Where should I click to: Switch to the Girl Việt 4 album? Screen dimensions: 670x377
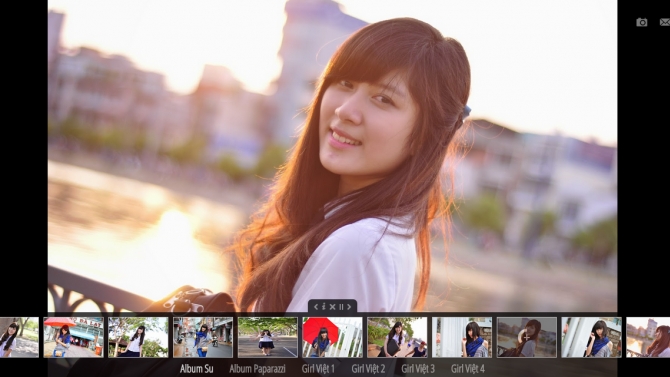(x=468, y=368)
